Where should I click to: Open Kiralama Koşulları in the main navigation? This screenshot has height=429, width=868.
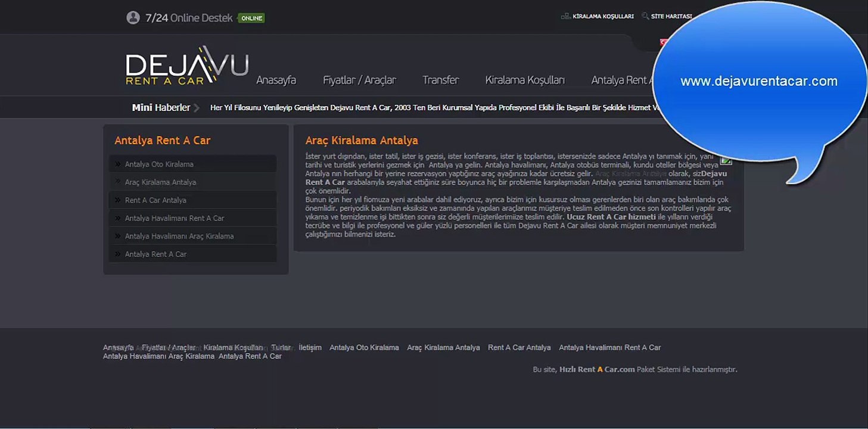pyautogui.click(x=525, y=80)
